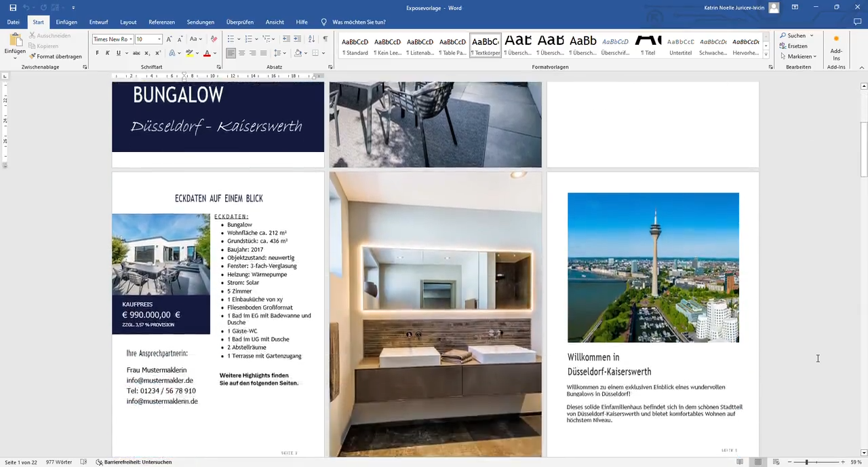Screen dimensions: 868x467
Task: Click the zoom slider in status bar
Action: (806, 462)
